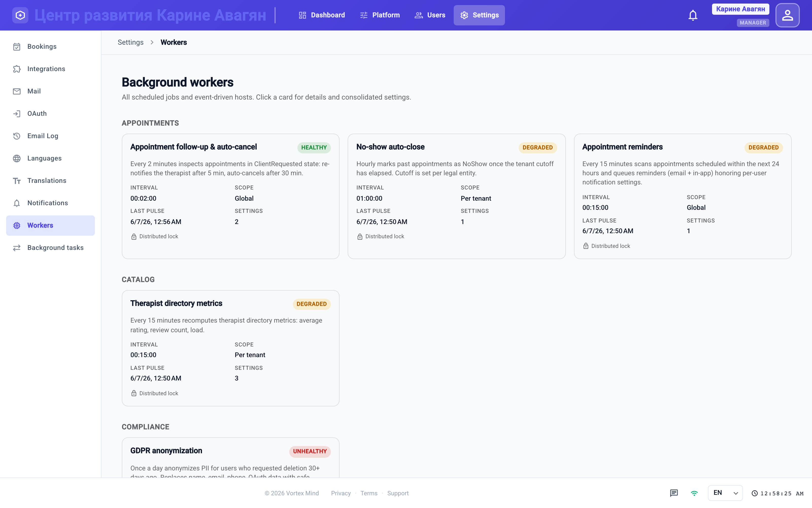Click the interval value 01:00:00
This screenshot has width=812, height=508.
(369, 199)
